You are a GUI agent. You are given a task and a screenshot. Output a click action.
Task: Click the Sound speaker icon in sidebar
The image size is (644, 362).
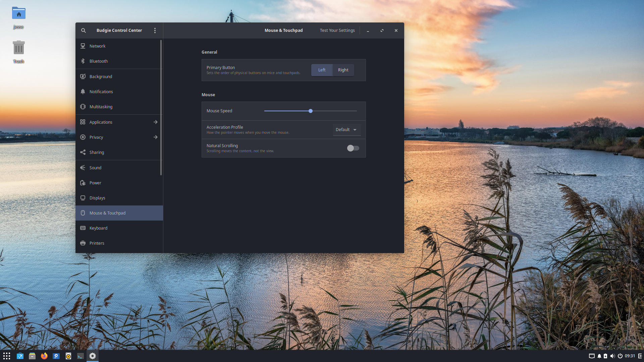[x=83, y=168]
